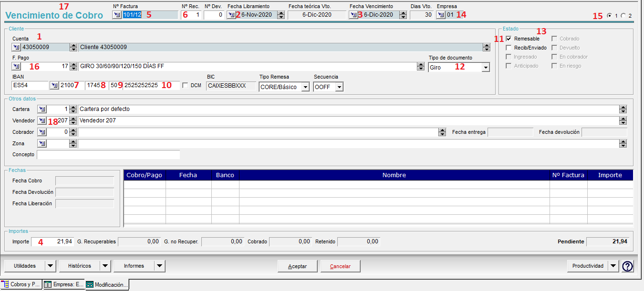Click the Nº Rec. input field
Screen dimensions: 644x291
pos(191,15)
